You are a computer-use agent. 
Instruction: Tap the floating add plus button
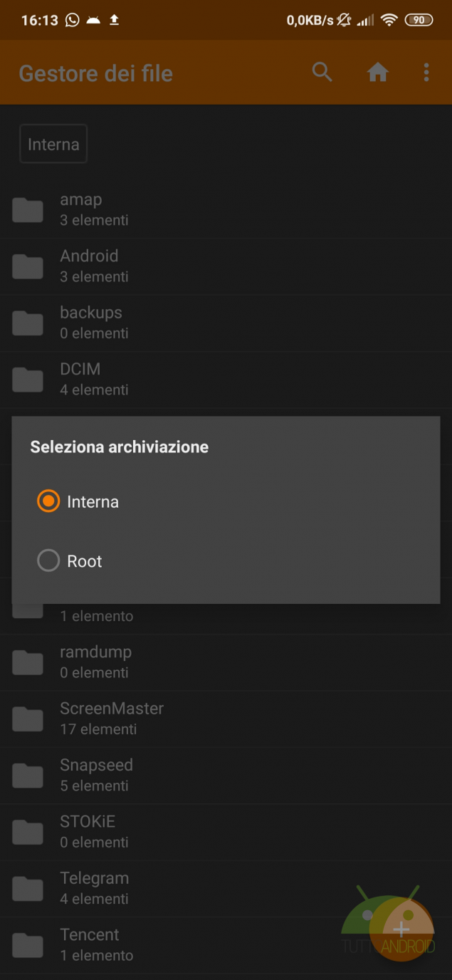[x=401, y=929]
